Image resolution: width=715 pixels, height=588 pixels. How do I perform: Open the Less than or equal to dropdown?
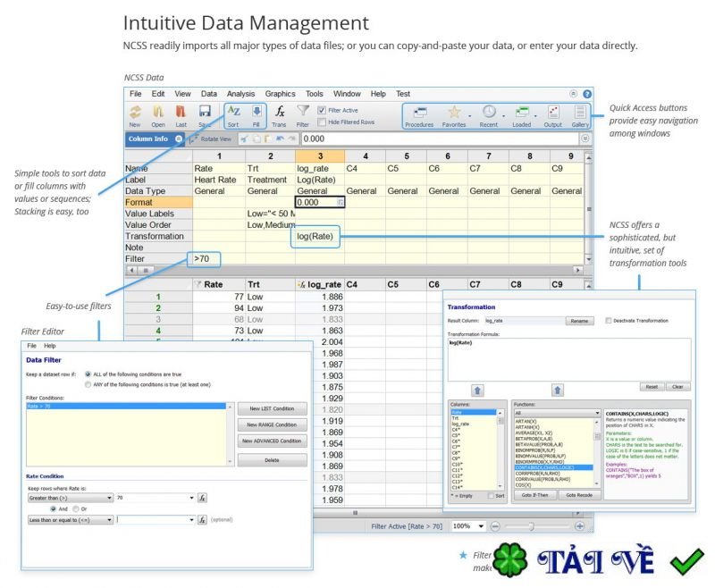pos(71,519)
